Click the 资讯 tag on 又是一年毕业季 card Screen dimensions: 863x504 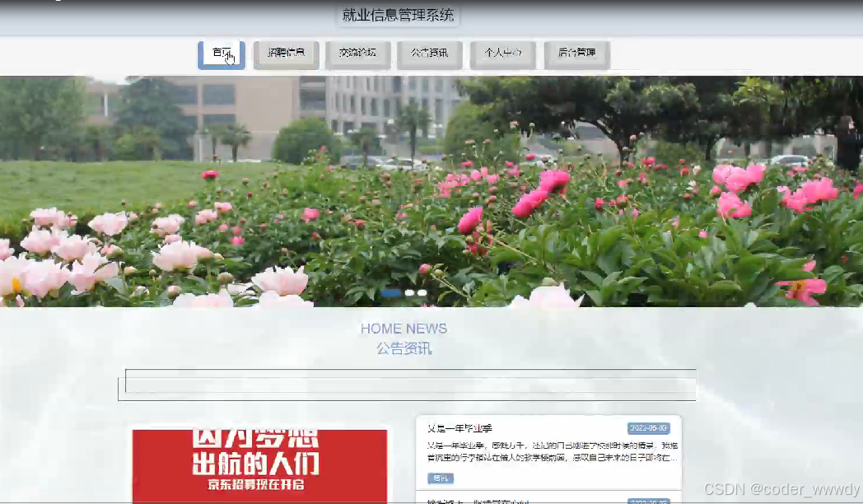coord(441,478)
